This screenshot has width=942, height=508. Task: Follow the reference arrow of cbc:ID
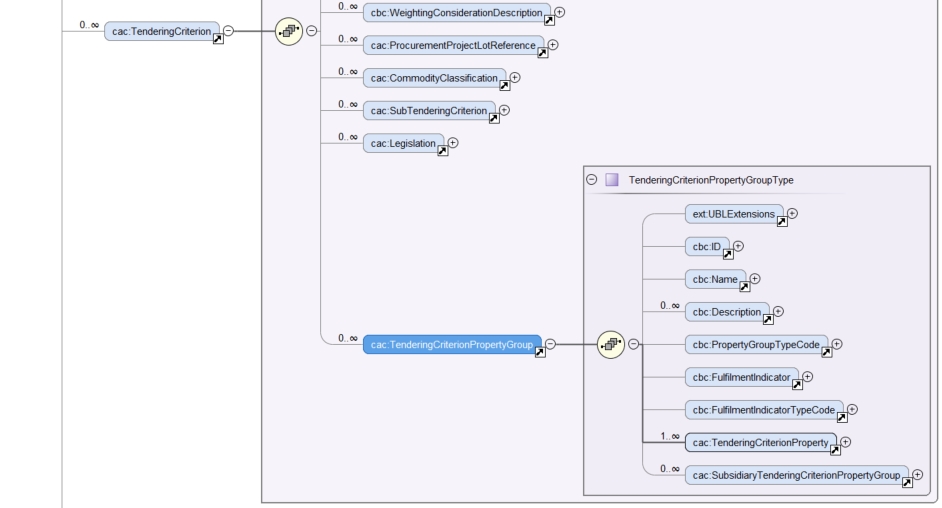728,255
